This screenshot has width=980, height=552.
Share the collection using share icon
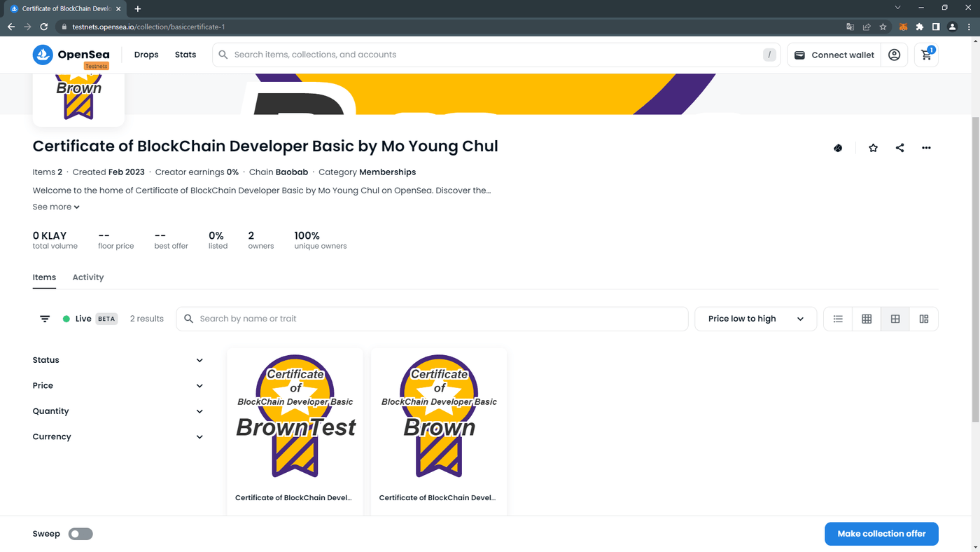coord(899,148)
